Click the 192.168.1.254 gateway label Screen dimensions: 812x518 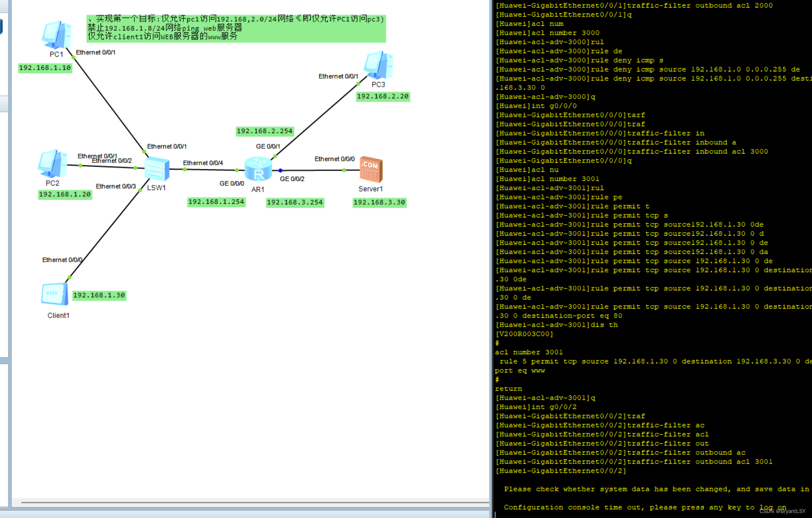coord(216,202)
